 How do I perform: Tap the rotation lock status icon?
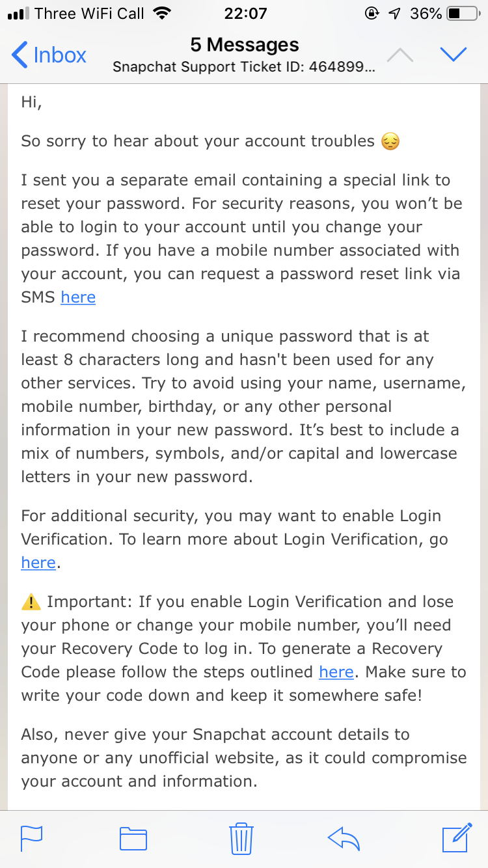click(372, 14)
